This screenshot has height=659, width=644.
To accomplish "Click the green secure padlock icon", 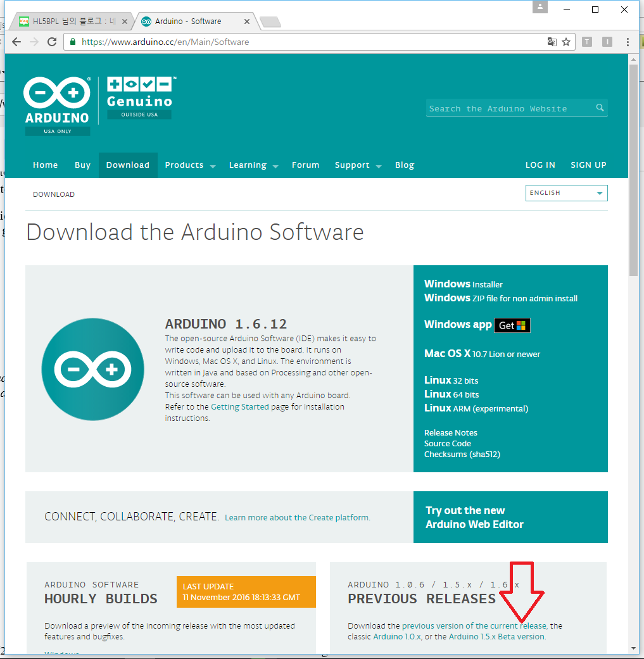I will [x=73, y=42].
